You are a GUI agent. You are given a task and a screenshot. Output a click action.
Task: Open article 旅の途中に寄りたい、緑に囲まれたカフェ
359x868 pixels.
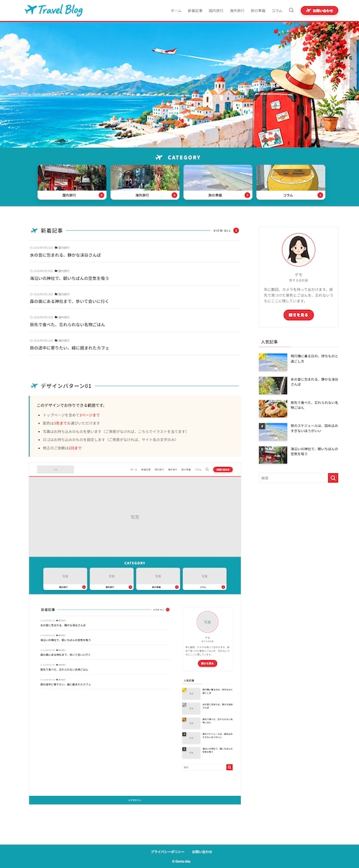click(x=69, y=348)
